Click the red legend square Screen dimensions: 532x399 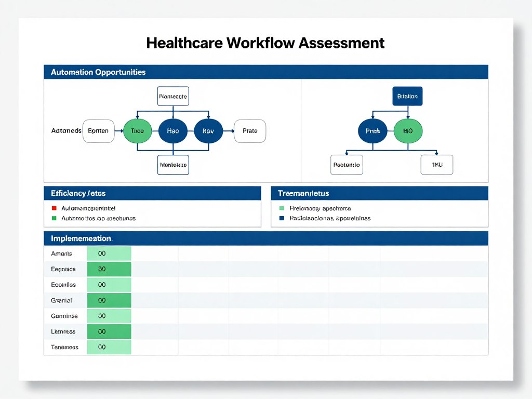coord(54,208)
